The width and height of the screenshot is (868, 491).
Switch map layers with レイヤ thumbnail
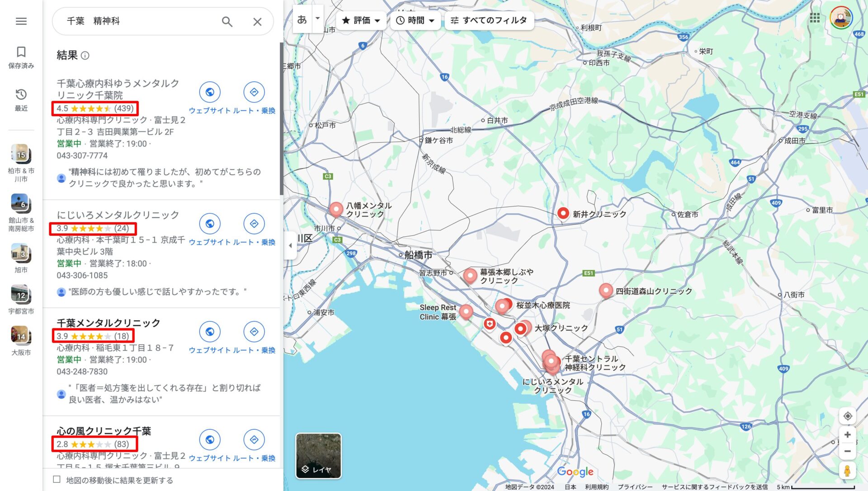318,456
